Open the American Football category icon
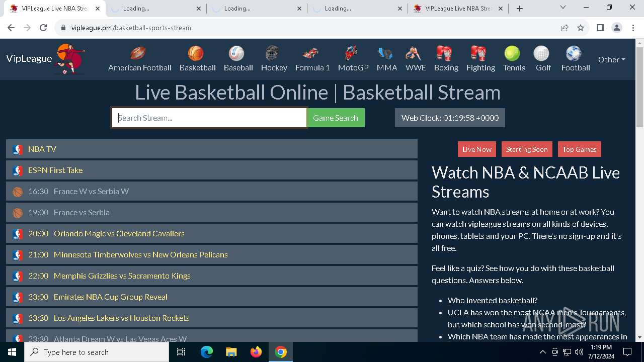 point(138,53)
